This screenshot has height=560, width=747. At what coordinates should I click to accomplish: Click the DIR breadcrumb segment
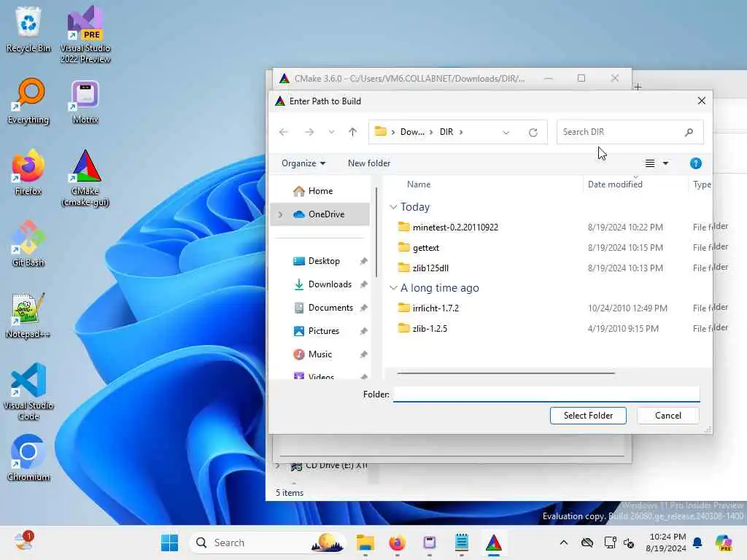[x=446, y=132]
